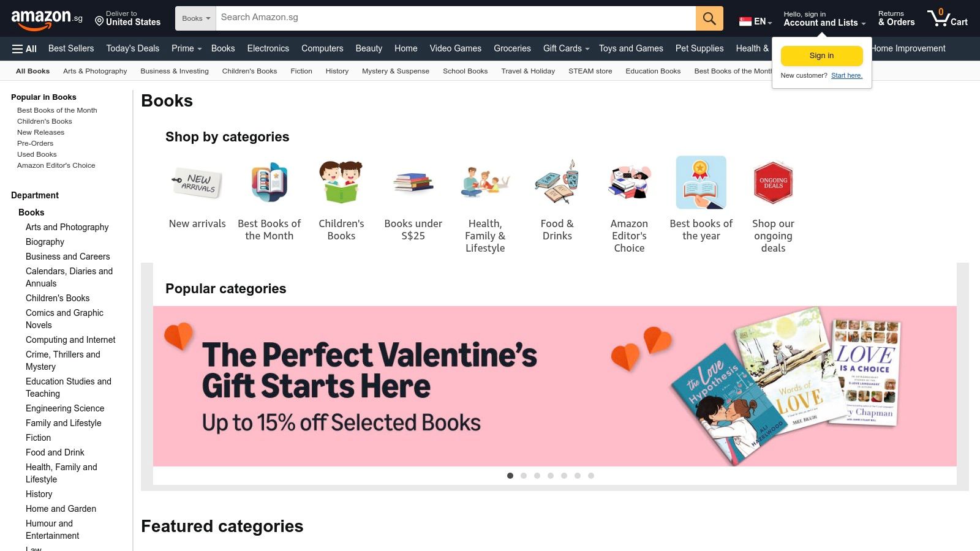The height and width of the screenshot is (551, 980).
Task: Click the Children's Books category illustration
Action: (341, 182)
